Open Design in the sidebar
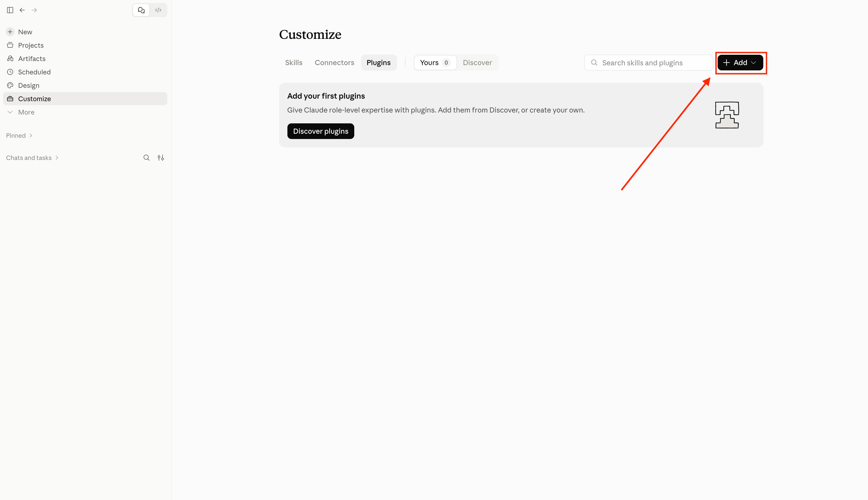The image size is (868, 500). pyautogui.click(x=85, y=86)
